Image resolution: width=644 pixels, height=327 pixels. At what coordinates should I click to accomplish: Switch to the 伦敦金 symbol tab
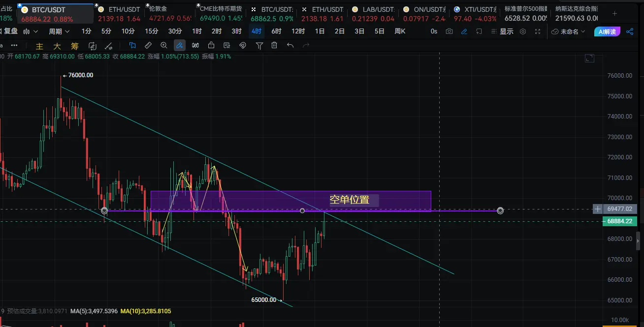(169, 14)
